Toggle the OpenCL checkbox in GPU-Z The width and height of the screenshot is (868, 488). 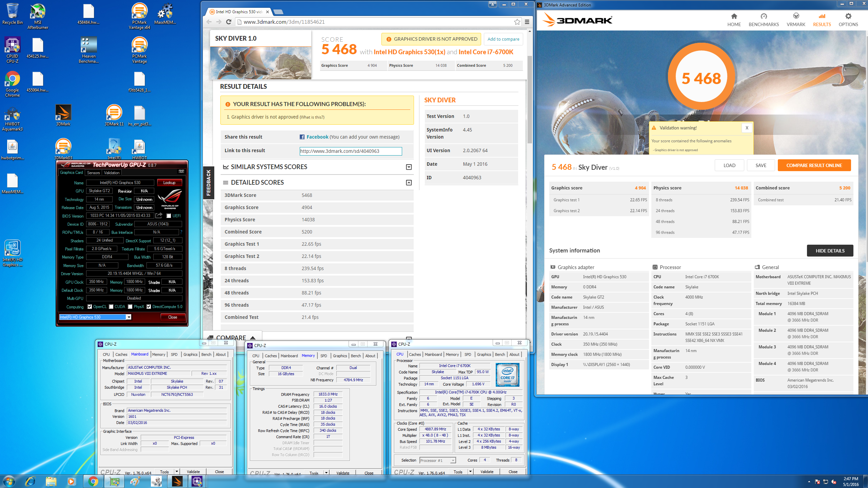[90, 307]
